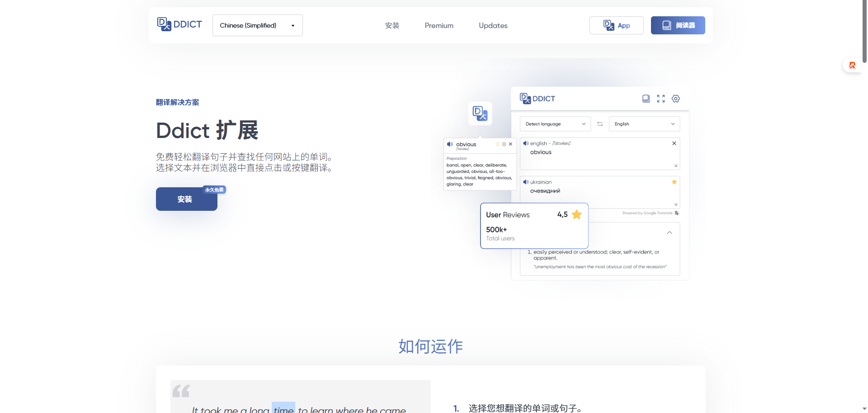This screenshot has width=868, height=413.
Task: Click the App button in the header
Action: coord(616,25)
